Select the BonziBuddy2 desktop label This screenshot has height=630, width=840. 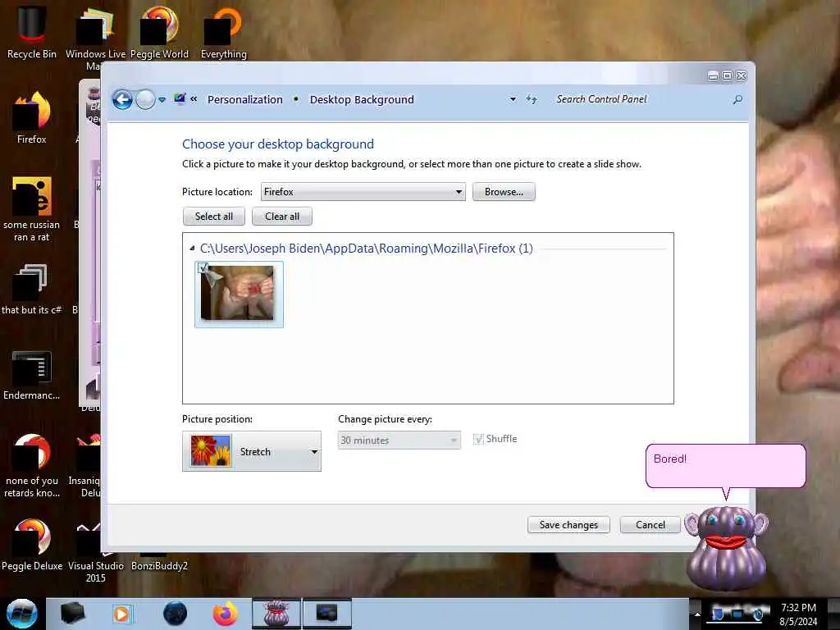click(159, 566)
